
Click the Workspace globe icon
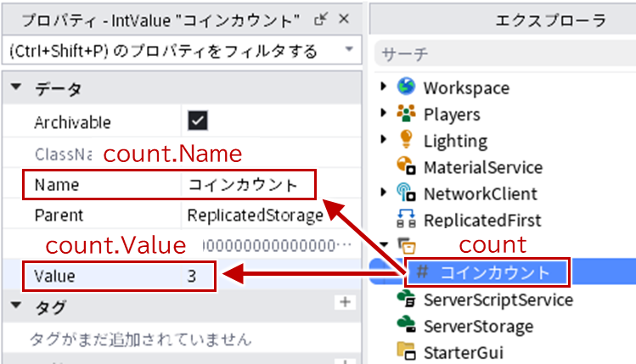click(x=406, y=87)
